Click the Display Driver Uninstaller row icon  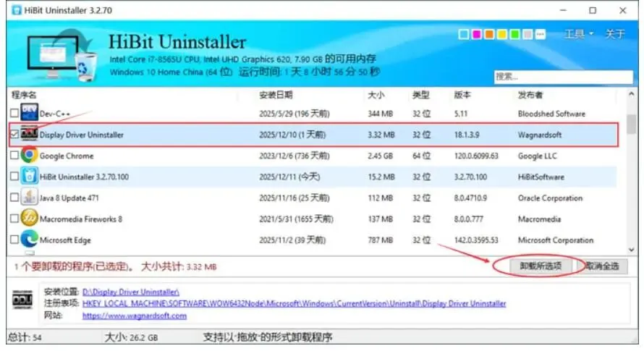(29, 134)
